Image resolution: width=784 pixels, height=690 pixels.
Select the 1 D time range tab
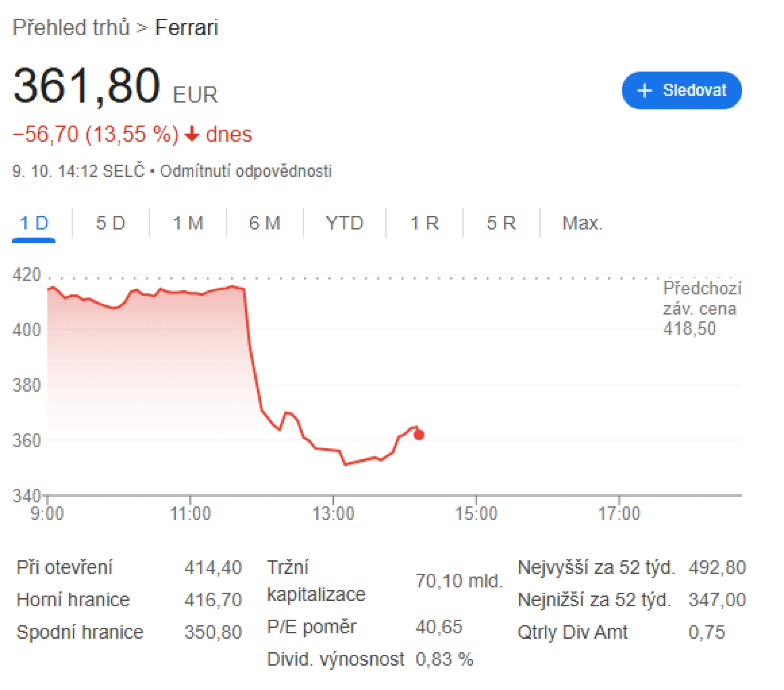(x=34, y=223)
